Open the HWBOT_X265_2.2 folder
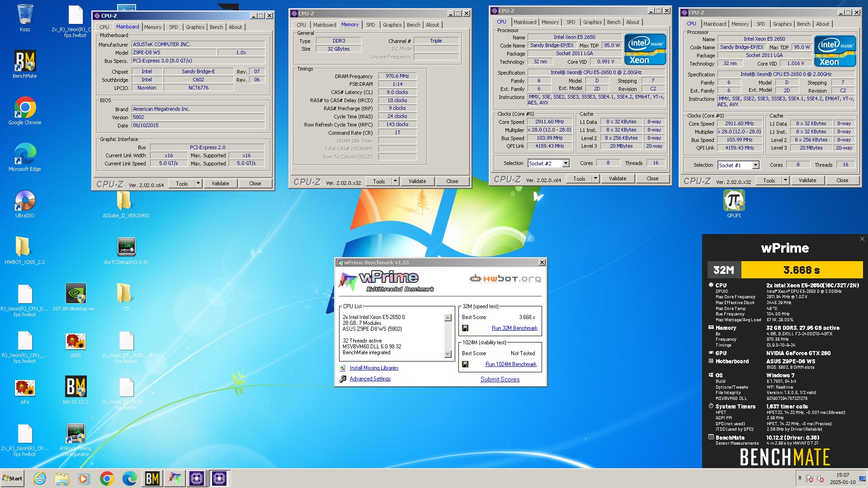 [25, 250]
